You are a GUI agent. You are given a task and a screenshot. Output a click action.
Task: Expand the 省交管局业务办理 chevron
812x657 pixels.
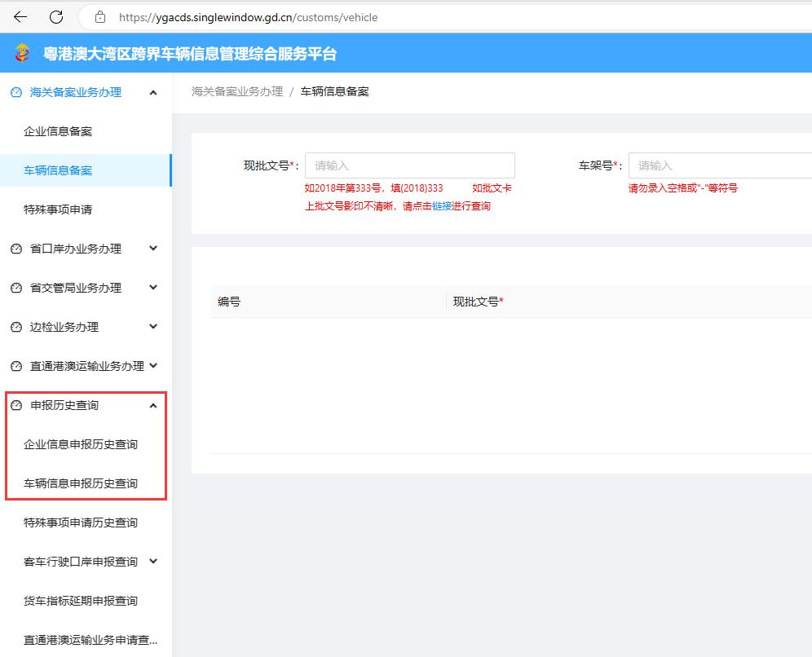click(153, 288)
